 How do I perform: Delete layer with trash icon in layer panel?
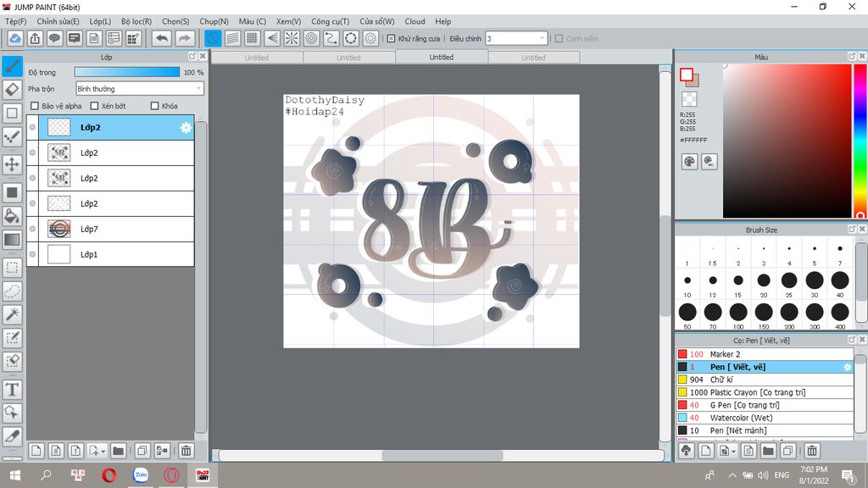[x=186, y=451]
